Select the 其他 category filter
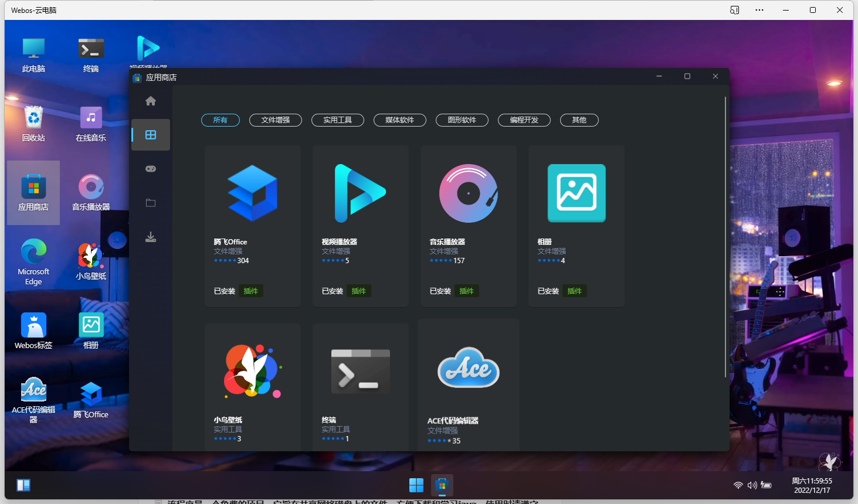858x504 pixels. (x=579, y=120)
